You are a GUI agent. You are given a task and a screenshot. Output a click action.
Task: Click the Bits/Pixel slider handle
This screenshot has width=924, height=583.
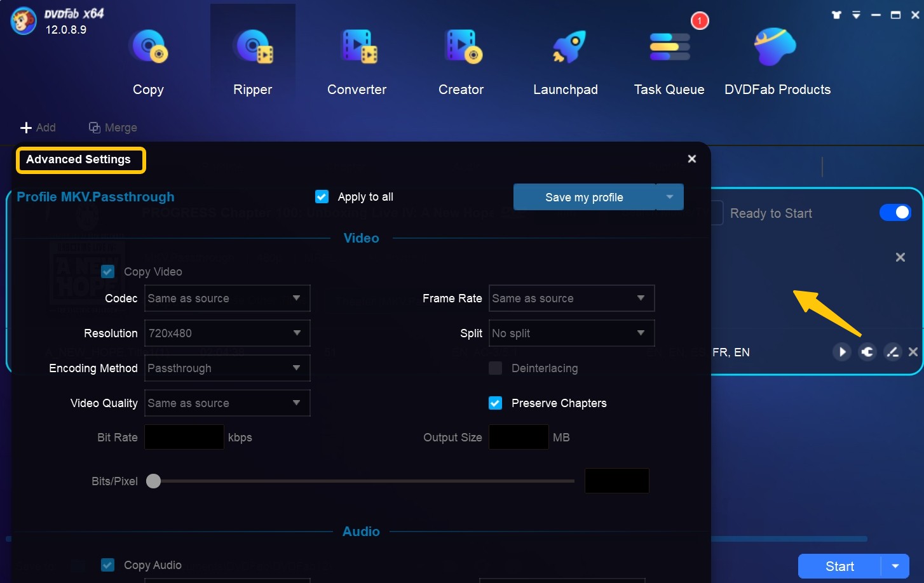[154, 481]
